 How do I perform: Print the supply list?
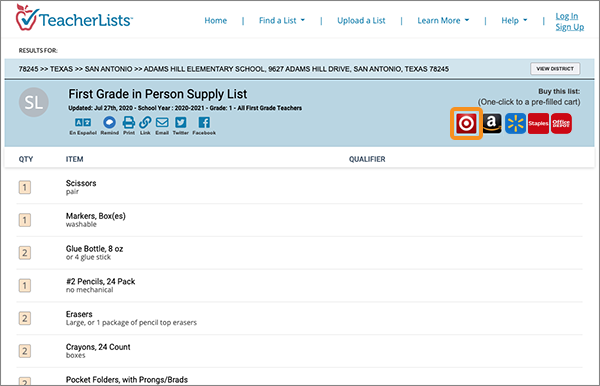(129, 125)
